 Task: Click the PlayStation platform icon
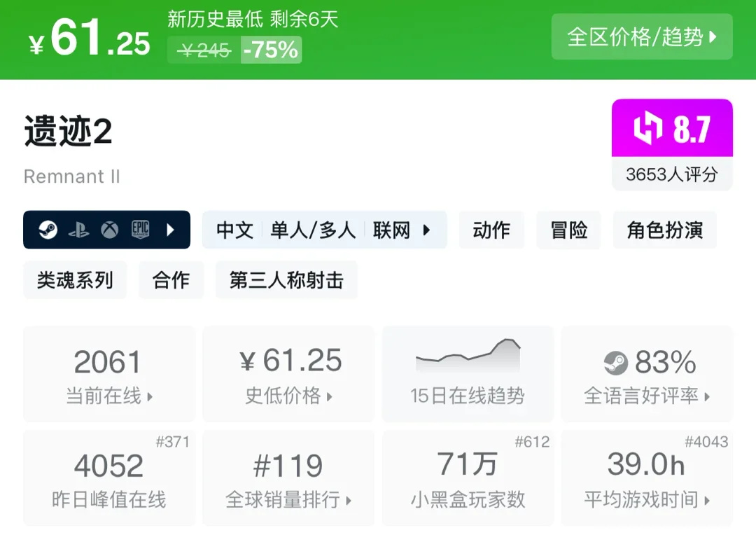[x=78, y=230]
